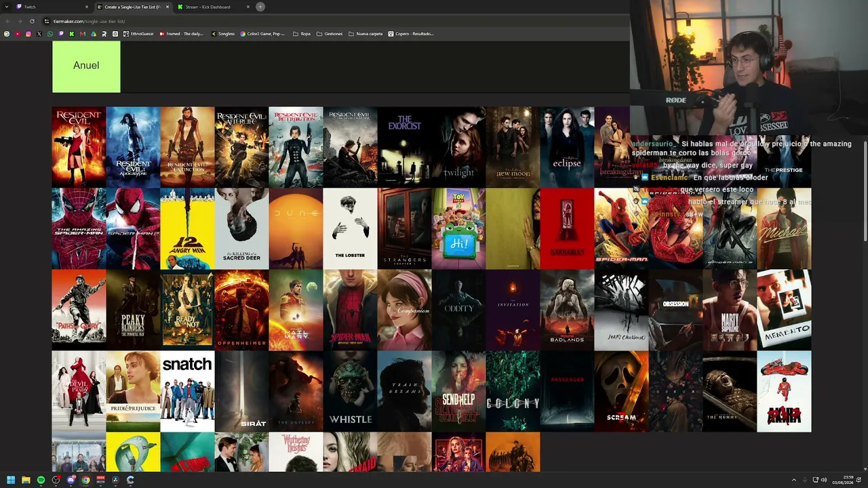Select the Twilight movie poster
This screenshot has width=868, height=488.
tap(458, 147)
